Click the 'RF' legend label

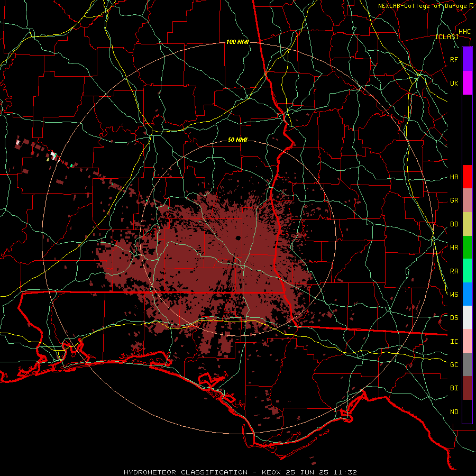coord(454,59)
